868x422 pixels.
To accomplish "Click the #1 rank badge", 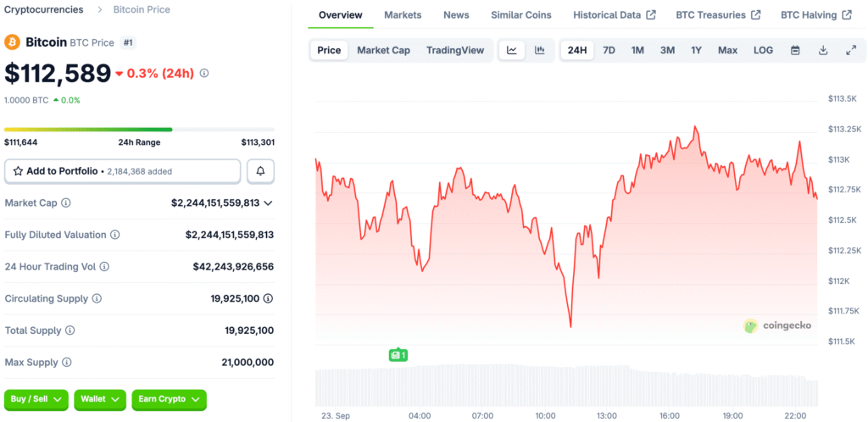I will (128, 42).
